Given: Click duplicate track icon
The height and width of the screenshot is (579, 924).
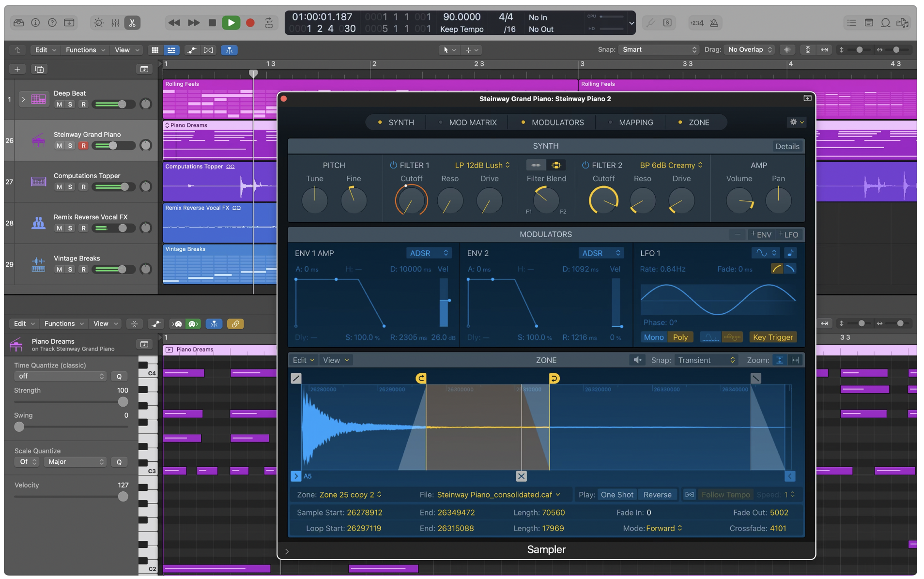Looking at the screenshot, I should coord(39,69).
